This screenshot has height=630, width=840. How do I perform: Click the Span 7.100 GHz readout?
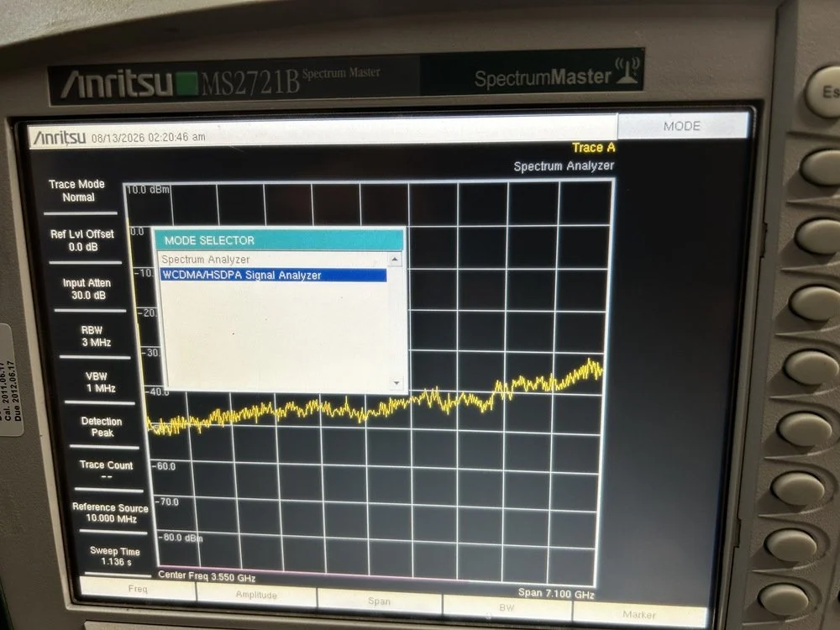tap(556, 593)
